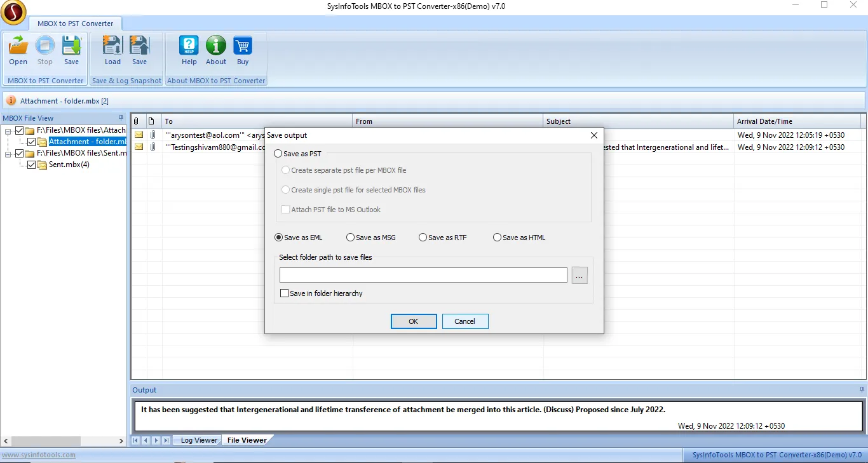Collapse the F:\Files\MBOX files\Attach tree node
This screenshot has width=868, height=463.
[8, 130]
